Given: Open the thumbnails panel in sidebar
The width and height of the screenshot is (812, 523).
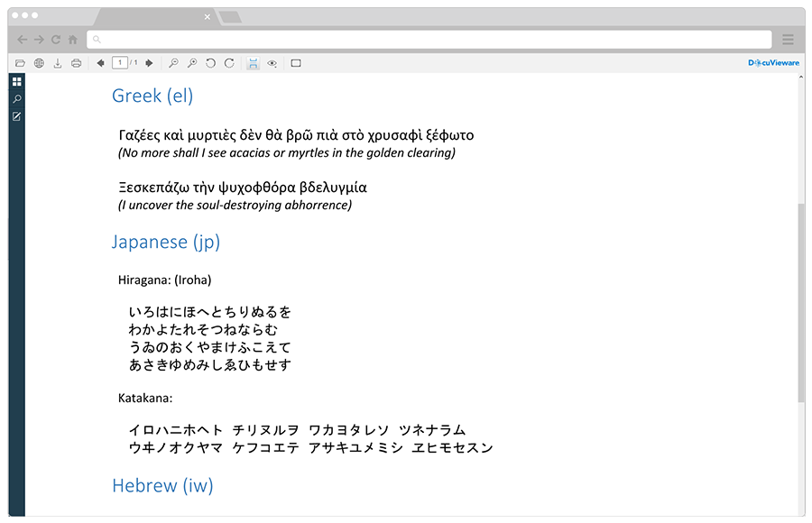Looking at the screenshot, I should point(17,81).
